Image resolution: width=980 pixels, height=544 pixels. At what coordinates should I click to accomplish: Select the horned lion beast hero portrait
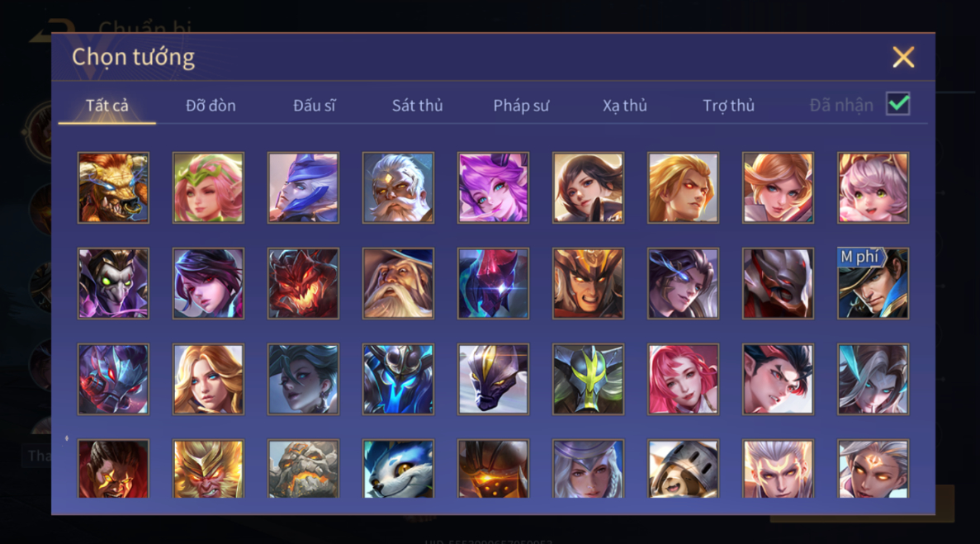113,187
